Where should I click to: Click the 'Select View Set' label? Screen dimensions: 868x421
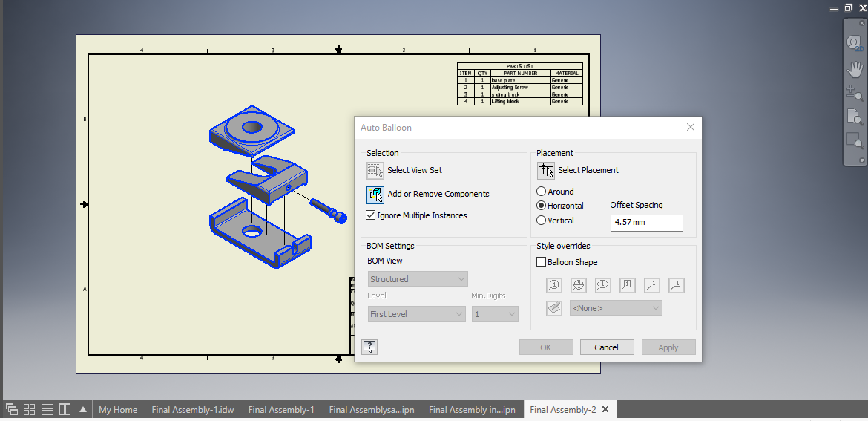(x=415, y=170)
